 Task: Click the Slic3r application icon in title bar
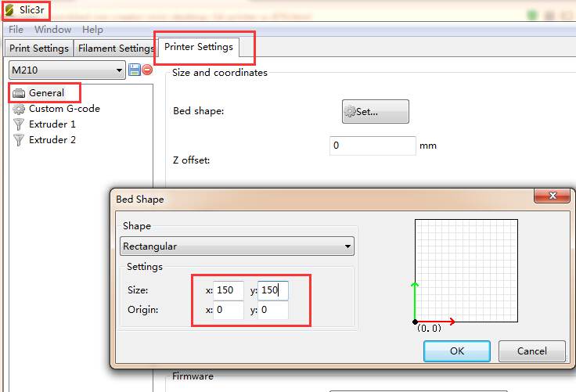(x=9, y=10)
